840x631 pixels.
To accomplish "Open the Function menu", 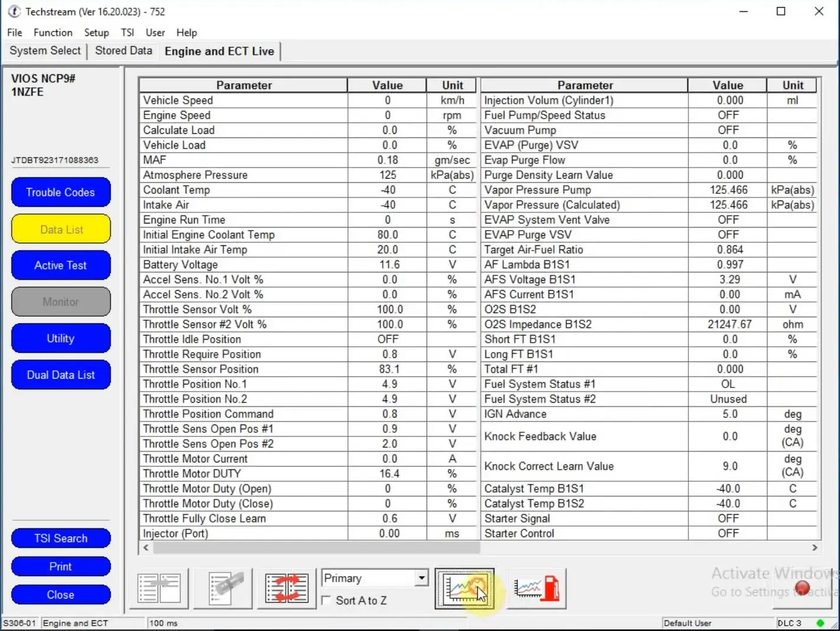I will pyautogui.click(x=53, y=32).
